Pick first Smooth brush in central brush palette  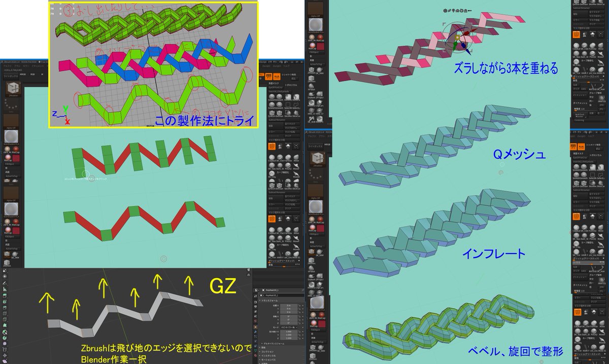click(272, 97)
